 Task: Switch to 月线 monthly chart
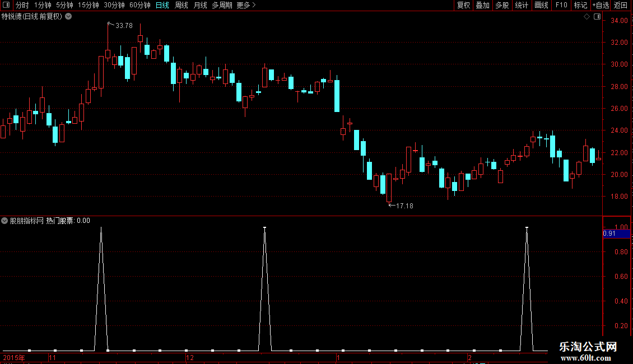(x=200, y=5)
